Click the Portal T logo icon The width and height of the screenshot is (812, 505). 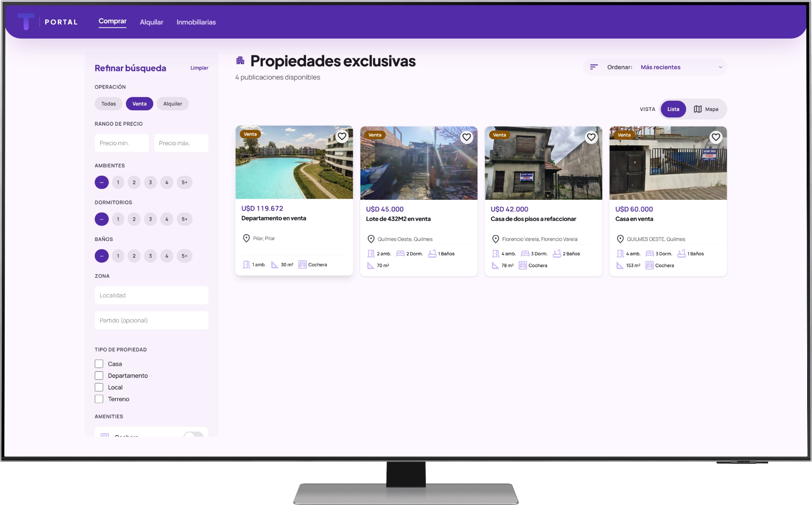click(26, 22)
